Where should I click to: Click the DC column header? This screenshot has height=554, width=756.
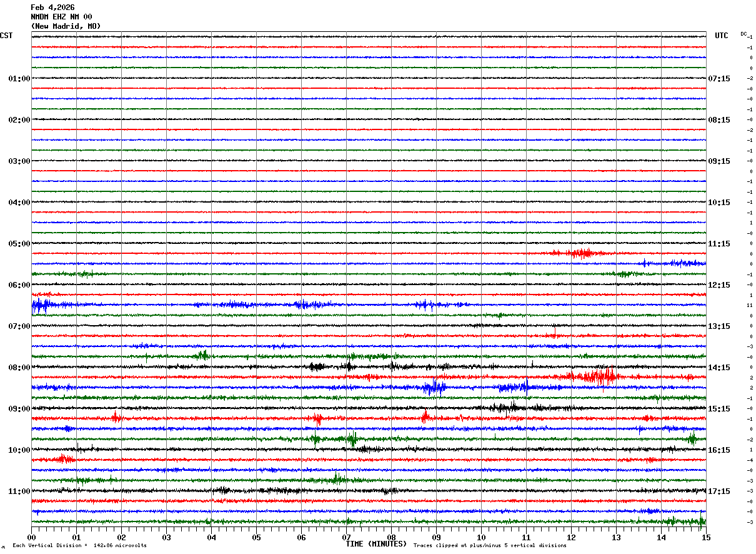pos(744,34)
